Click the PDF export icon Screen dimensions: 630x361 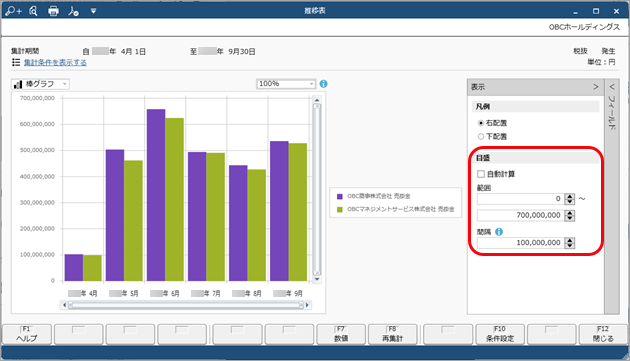[x=73, y=11]
